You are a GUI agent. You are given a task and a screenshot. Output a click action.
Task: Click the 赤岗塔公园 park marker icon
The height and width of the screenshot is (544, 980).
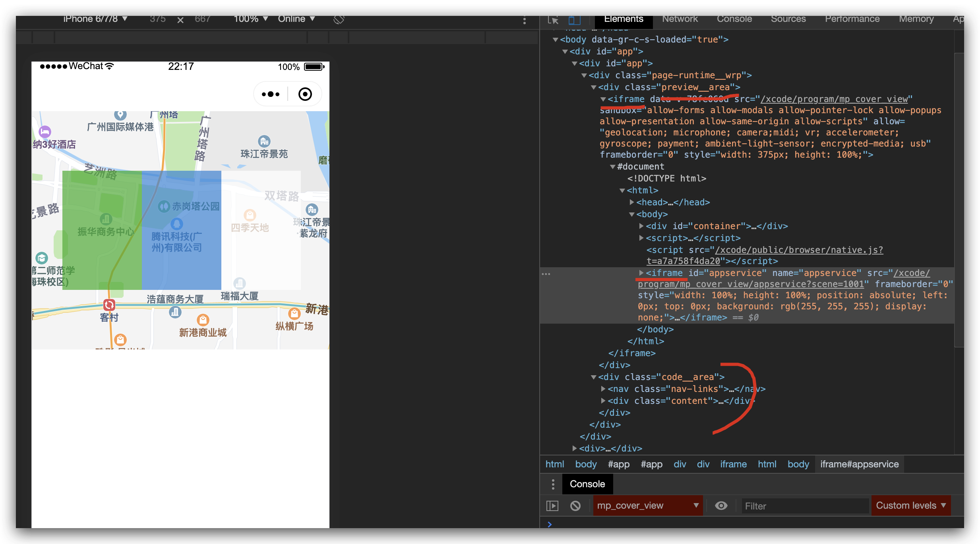click(164, 206)
